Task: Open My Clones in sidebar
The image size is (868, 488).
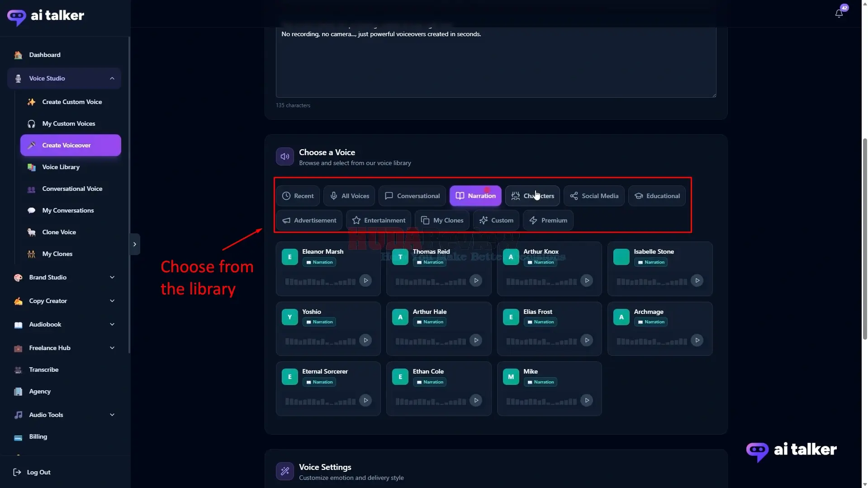Action: 71,254
